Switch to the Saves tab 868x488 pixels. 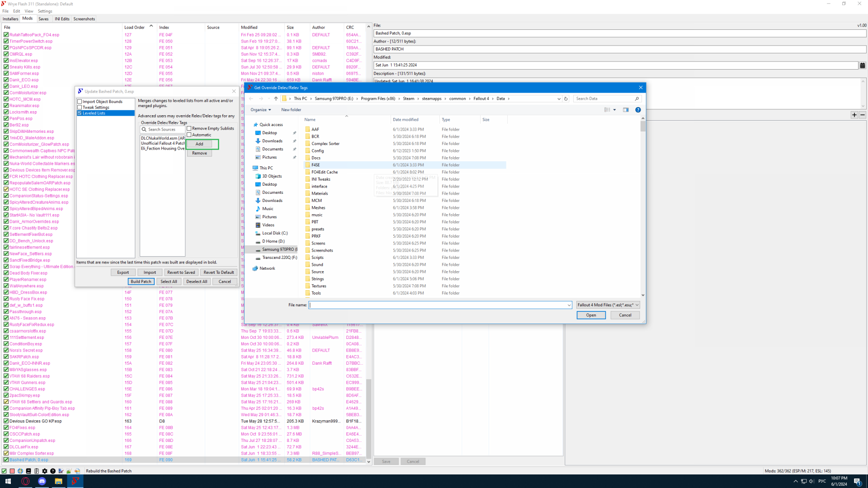coord(43,19)
